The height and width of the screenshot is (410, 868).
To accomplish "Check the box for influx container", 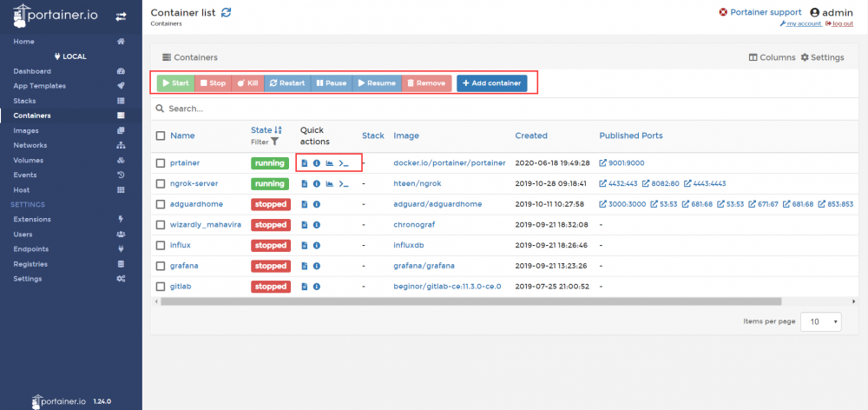I will [x=161, y=245].
